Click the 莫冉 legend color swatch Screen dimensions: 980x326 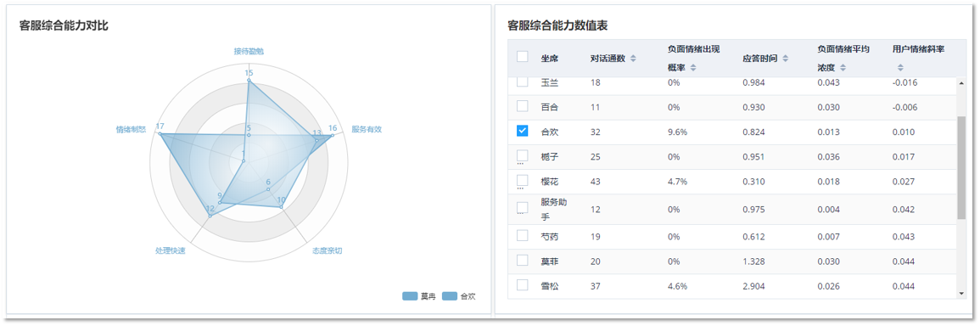[x=410, y=296]
